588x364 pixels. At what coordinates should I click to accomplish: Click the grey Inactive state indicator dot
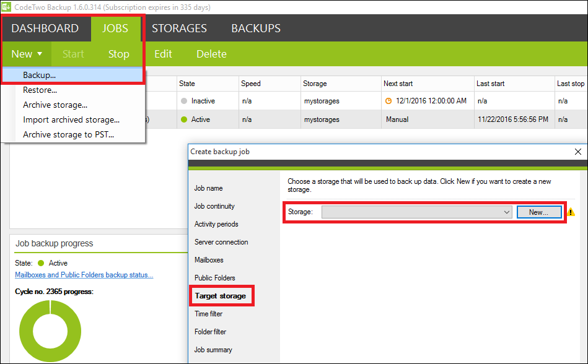pyautogui.click(x=184, y=101)
